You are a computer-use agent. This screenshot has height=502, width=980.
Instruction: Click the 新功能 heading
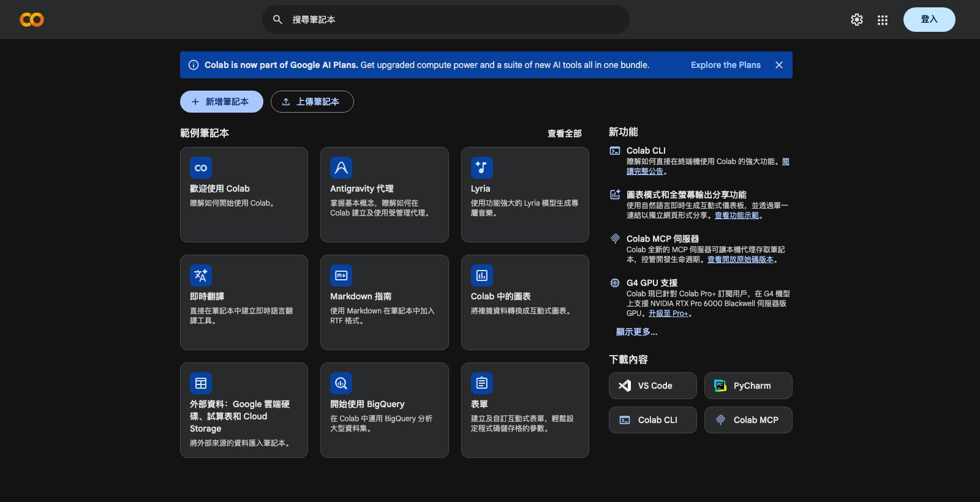click(x=624, y=132)
